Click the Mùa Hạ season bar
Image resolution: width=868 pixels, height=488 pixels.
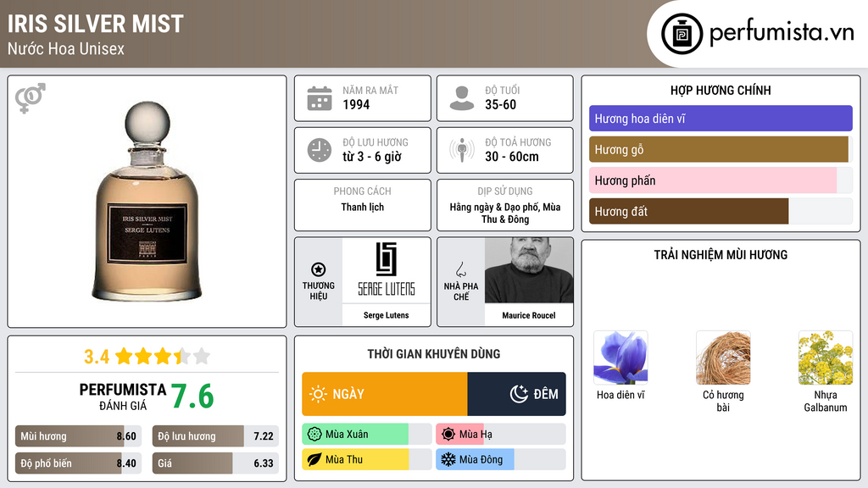click(x=500, y=435)
